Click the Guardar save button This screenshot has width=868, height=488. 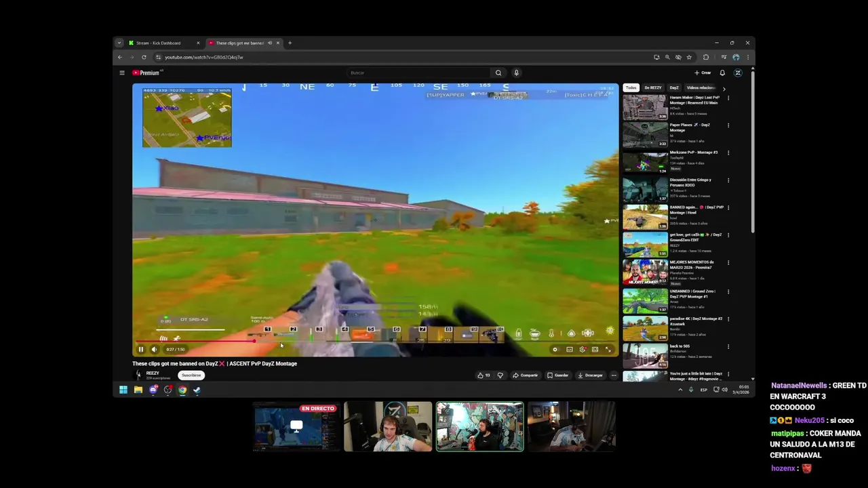tap(558, 375)
